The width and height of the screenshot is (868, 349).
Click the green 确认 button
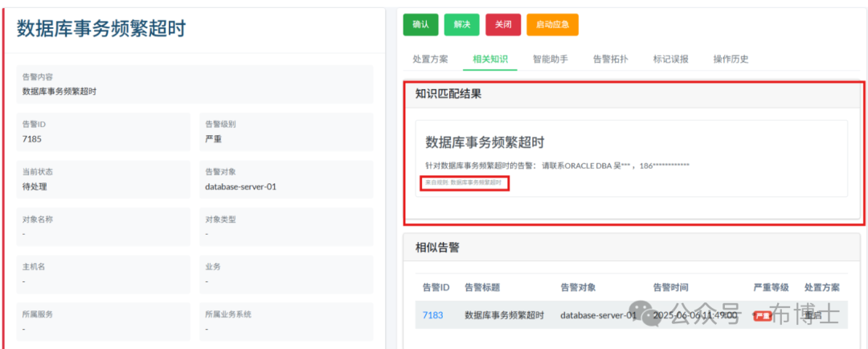tap(420, 25)
